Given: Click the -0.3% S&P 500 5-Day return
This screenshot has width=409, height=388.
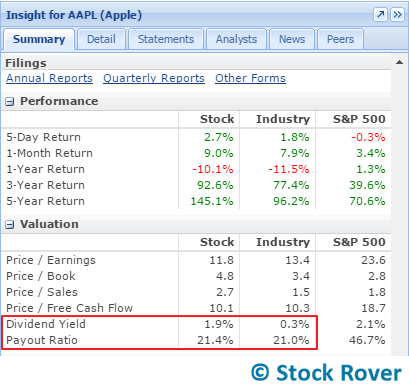Looking at the screenshot, I should click(x=368, y=137).
